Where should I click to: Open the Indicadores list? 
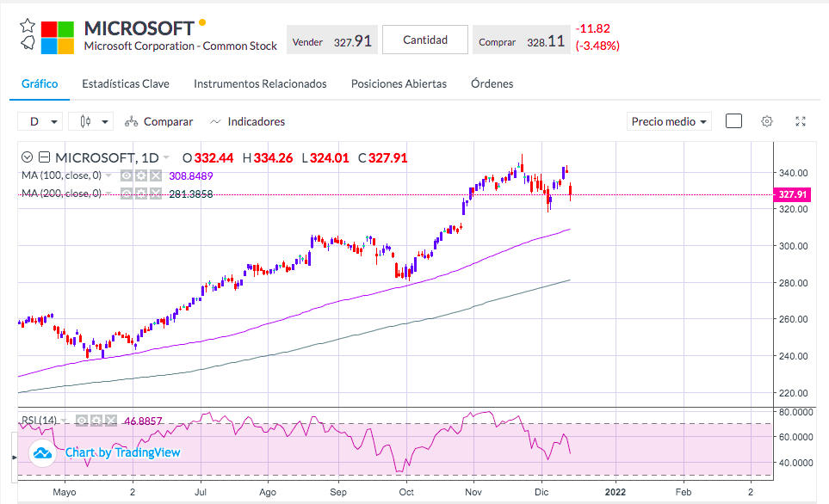[x=247, y=121]
